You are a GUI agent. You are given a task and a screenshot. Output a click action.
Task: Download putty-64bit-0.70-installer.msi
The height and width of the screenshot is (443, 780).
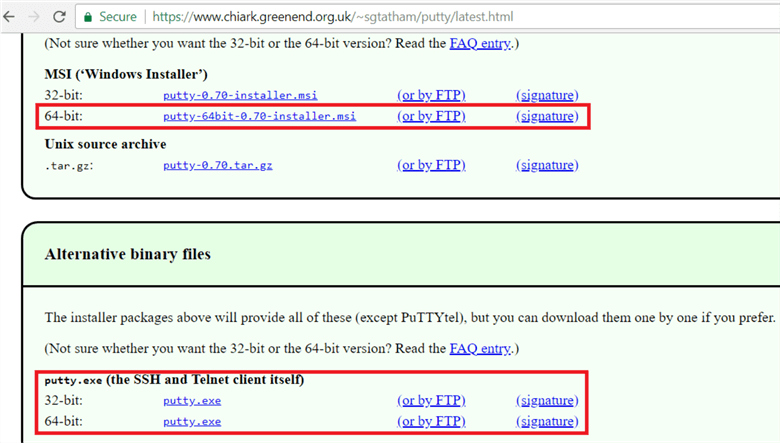[x=259, y=116]
